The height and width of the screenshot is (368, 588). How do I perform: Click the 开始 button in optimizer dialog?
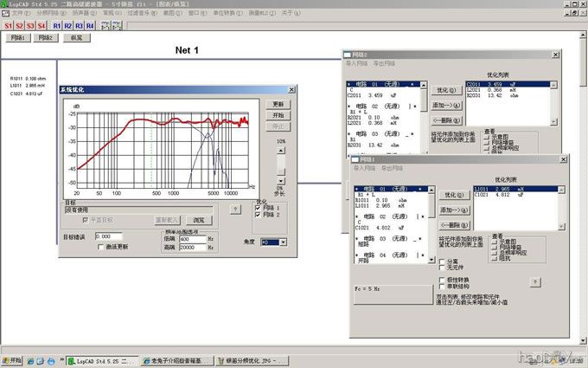click(278, 114)
